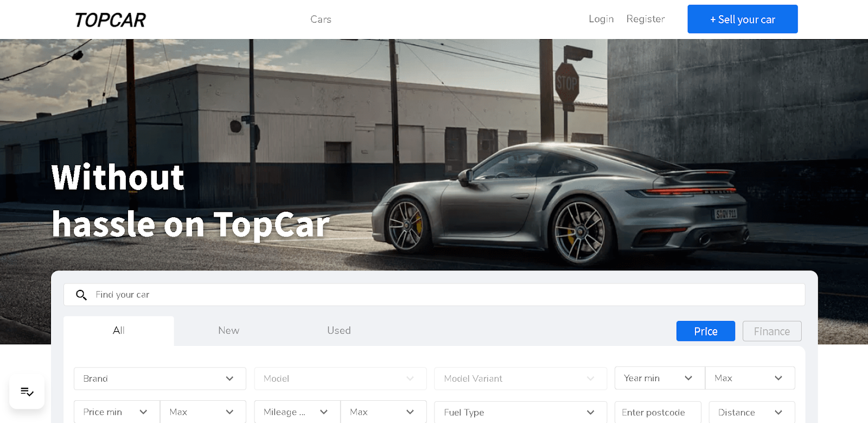868x423 pixels.
Task: Open the Mileage min dropdown
Action: pyautogui.click(x=297, y=412)
